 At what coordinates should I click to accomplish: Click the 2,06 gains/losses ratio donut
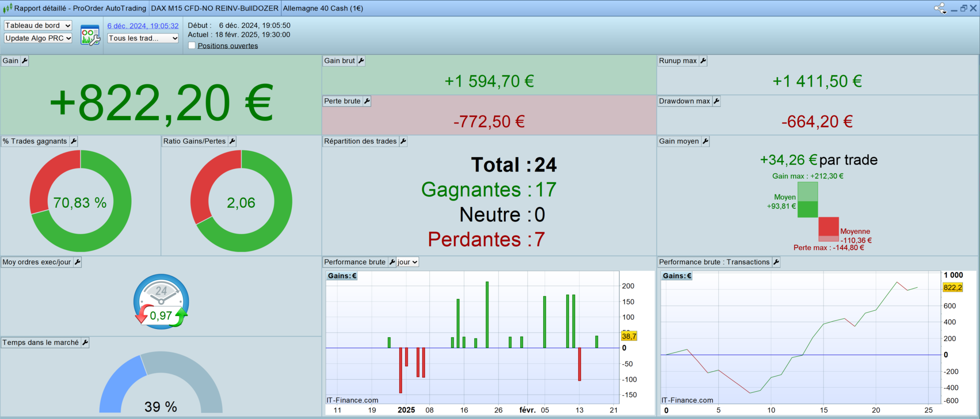click(241, 201)
